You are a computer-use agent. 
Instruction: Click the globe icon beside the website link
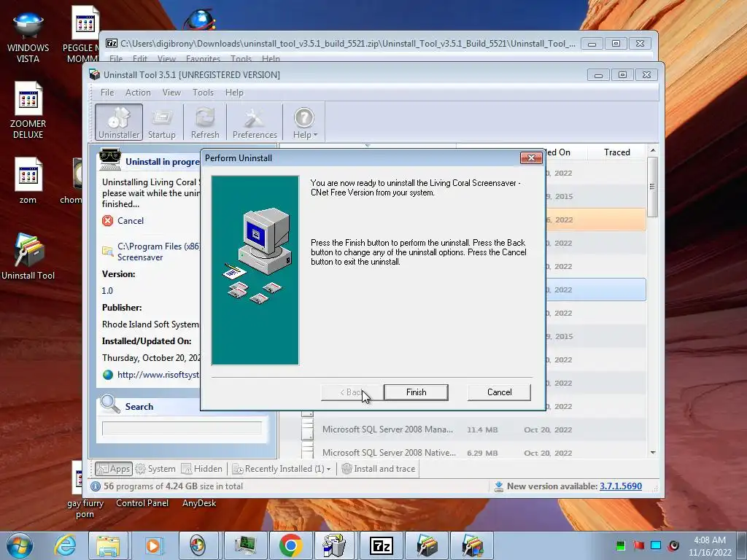[x=108, y=375]
